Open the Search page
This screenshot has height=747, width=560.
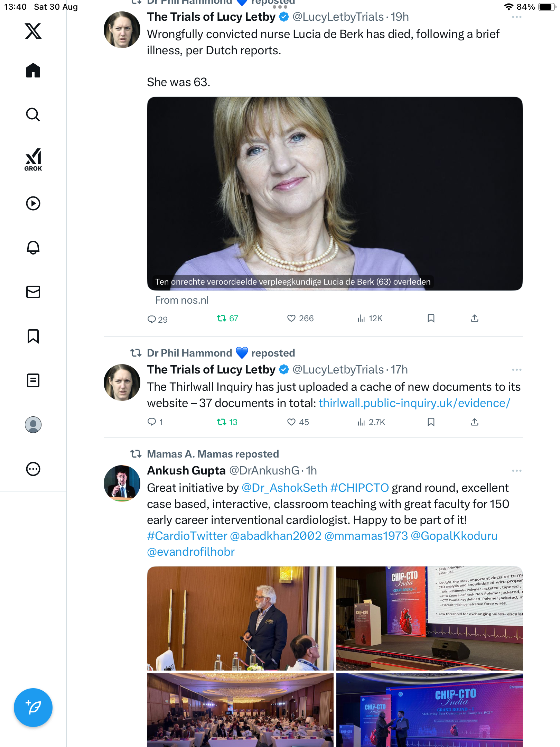(x=33, y=114)
